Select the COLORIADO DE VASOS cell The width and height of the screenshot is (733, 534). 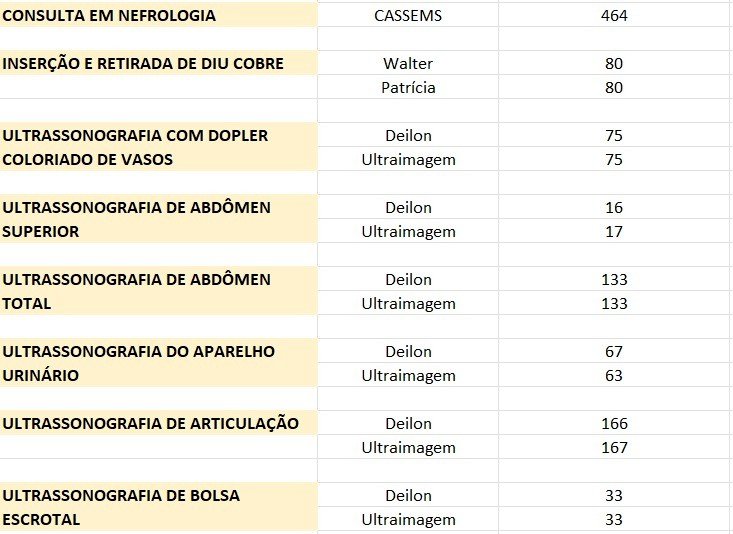(x=158, y=159)
